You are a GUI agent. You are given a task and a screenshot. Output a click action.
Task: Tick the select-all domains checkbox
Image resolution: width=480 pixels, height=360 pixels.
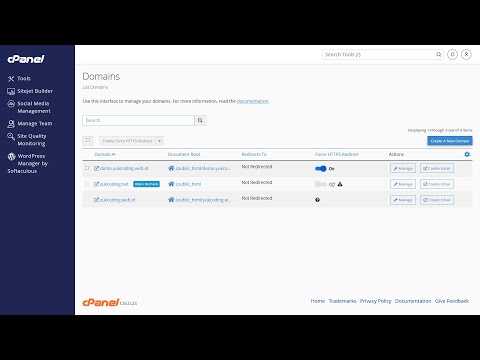click(88, 140)
